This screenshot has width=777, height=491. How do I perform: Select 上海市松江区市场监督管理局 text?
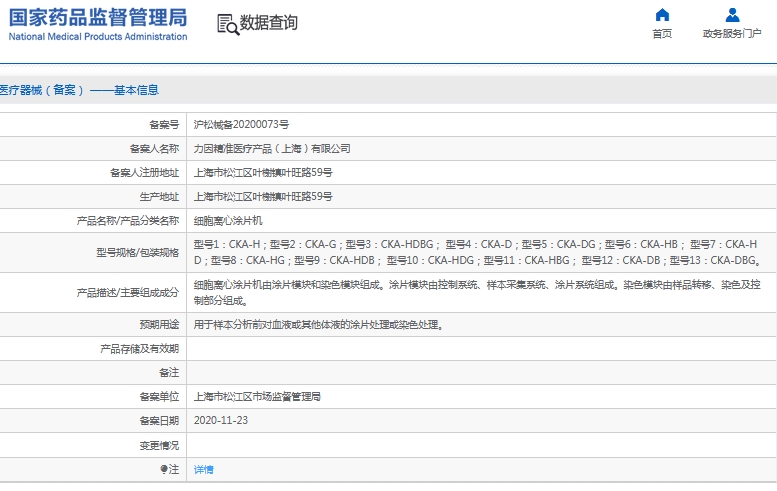[x=257, y=396]
